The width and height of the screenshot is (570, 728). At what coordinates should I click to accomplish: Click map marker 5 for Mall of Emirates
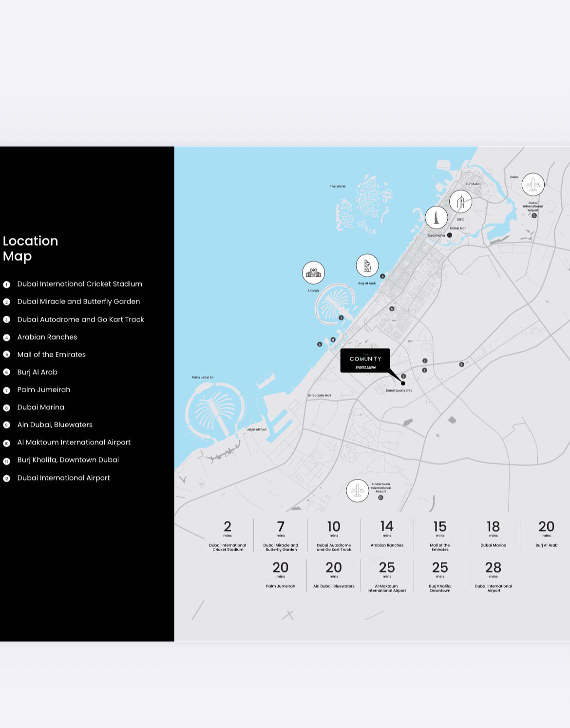392,309
